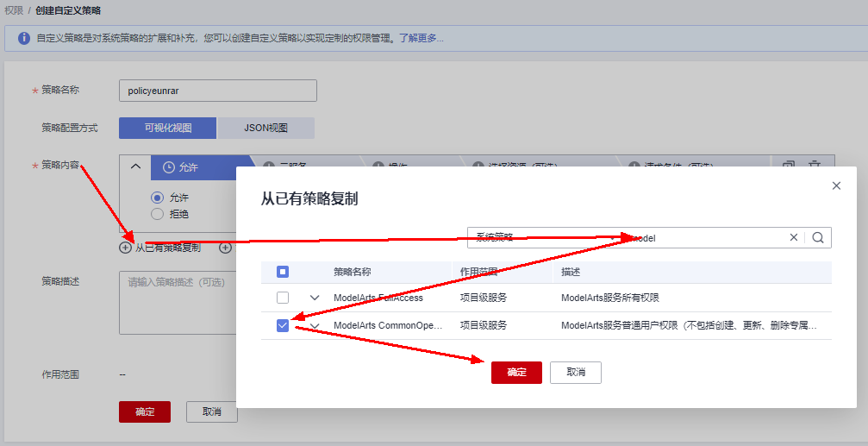Image resolution: width=868 pixels, height=446 pixels.
Task: Switch to 可视化视图 tab
Action: click(168, 128)
